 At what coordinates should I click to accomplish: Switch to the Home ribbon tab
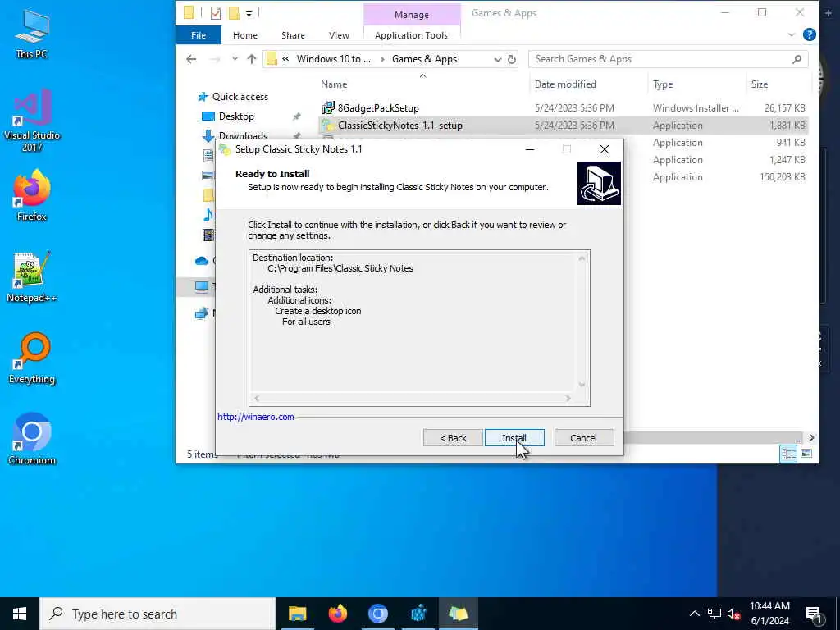pyautogui.click(x=245, y=35)
